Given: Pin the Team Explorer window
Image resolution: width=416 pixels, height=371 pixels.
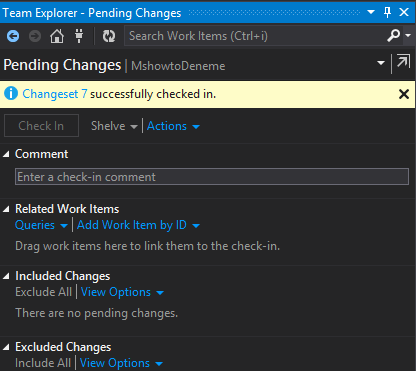Looking at the screenshot, I should point(387,12).
